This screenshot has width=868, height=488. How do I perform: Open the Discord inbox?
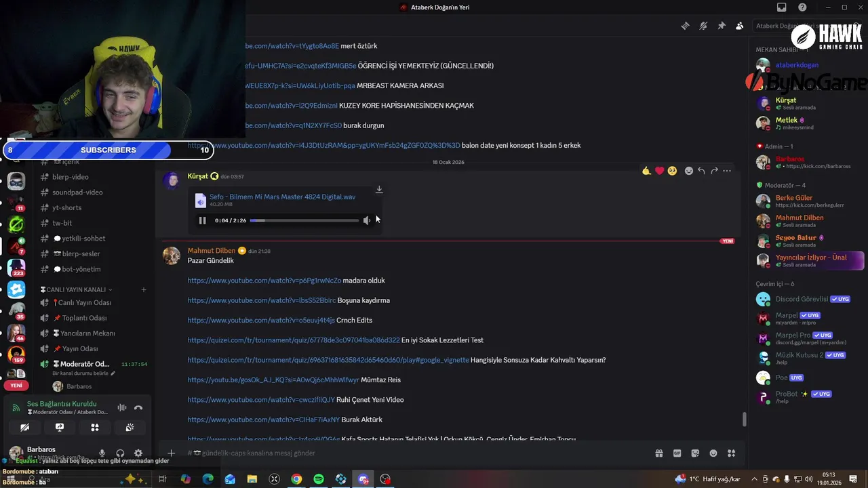(782, 7)
